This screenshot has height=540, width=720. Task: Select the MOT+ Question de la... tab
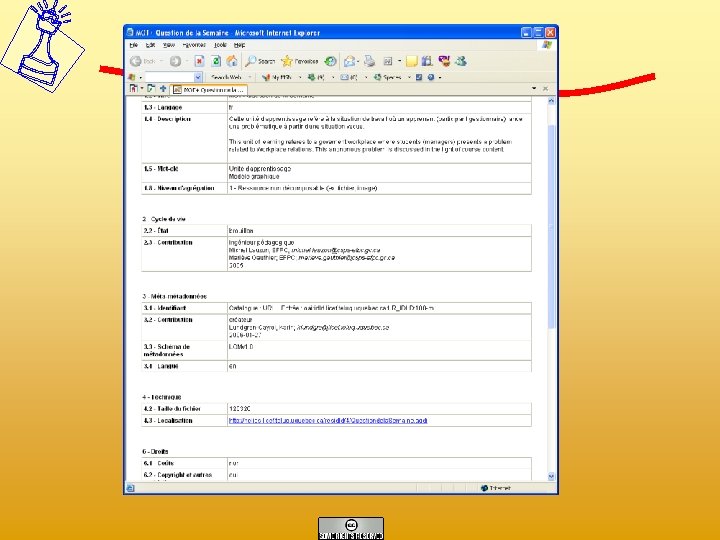coord(209,90)
